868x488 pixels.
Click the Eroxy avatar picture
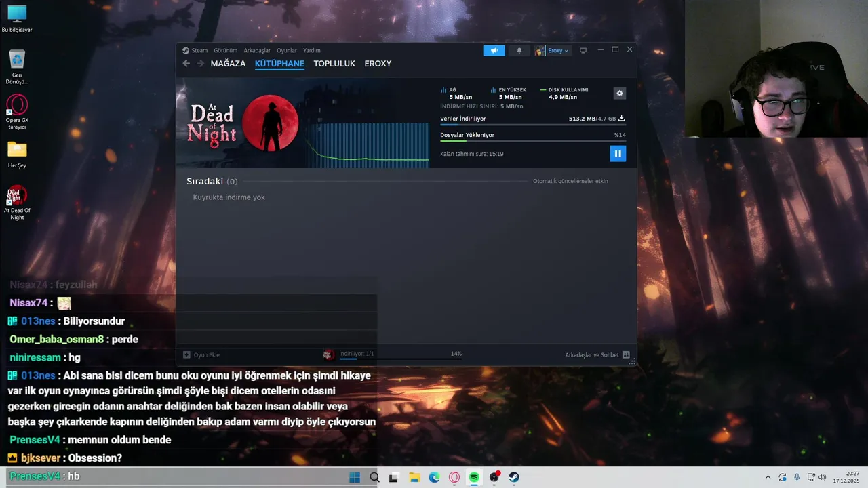pos(540,50)
